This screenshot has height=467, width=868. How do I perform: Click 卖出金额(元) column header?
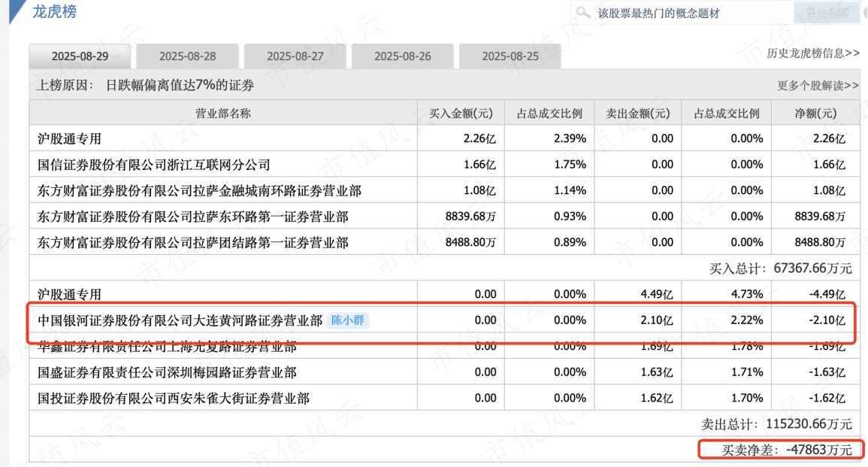coord(638,114)
